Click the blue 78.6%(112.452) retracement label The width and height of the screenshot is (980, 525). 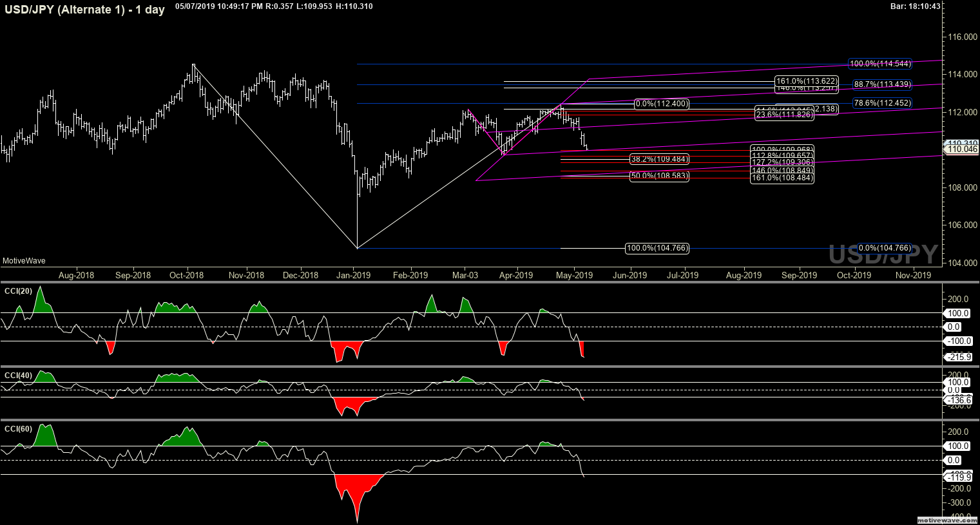[x=882, y=103]
